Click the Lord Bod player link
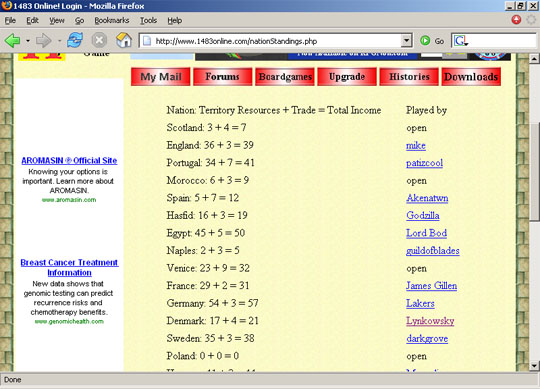The image size is (540, 389). click(426, 233)
